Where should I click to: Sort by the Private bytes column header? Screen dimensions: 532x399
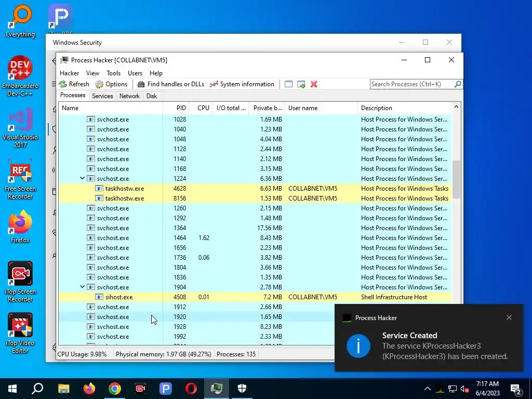pyautogui.click(x=267, y=108)
